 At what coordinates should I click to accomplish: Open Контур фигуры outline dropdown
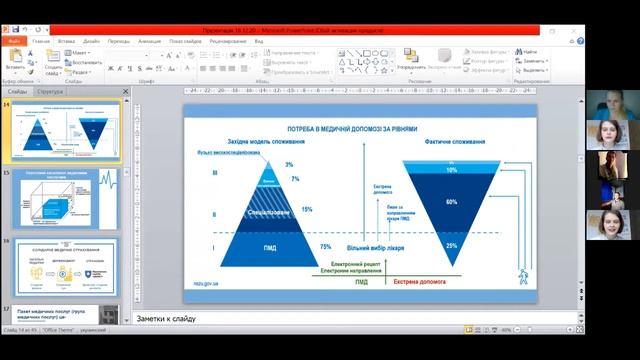point(486,61)
